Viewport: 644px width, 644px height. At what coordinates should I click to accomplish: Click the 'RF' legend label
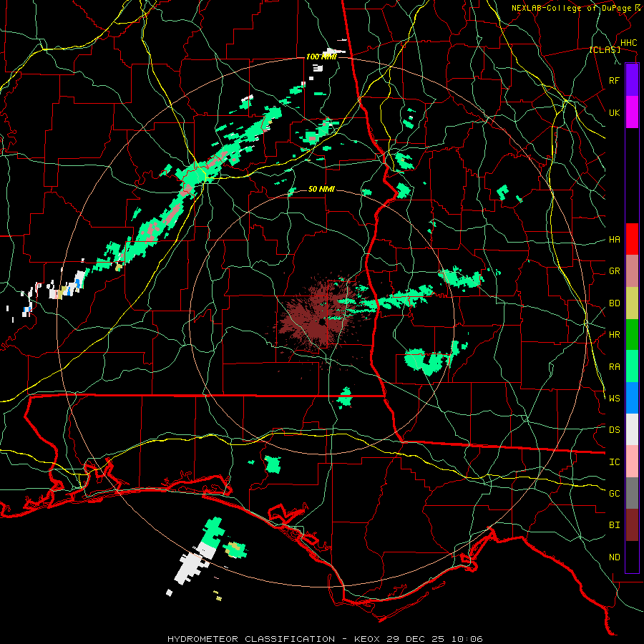[x=615, y=80]
